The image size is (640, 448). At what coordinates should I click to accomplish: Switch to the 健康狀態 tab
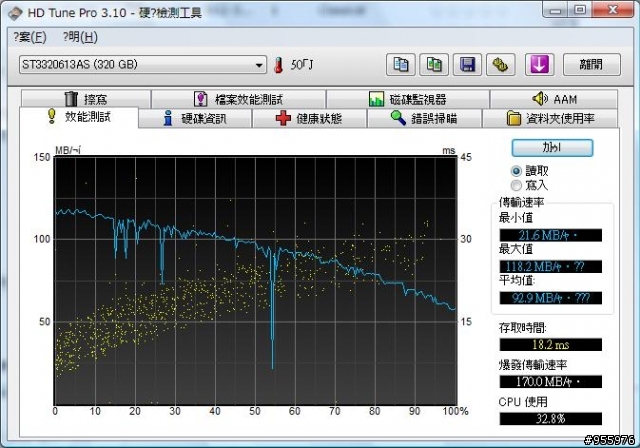coord(309,119)
